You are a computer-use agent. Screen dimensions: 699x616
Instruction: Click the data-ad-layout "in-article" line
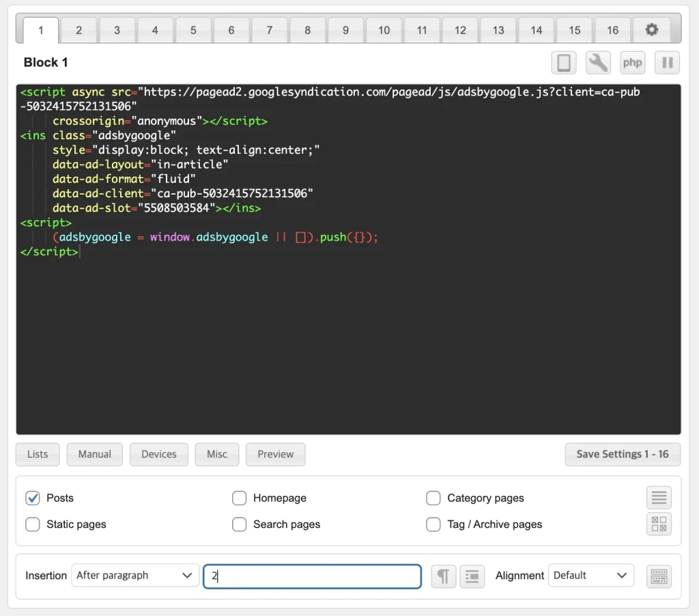[141, 164]
